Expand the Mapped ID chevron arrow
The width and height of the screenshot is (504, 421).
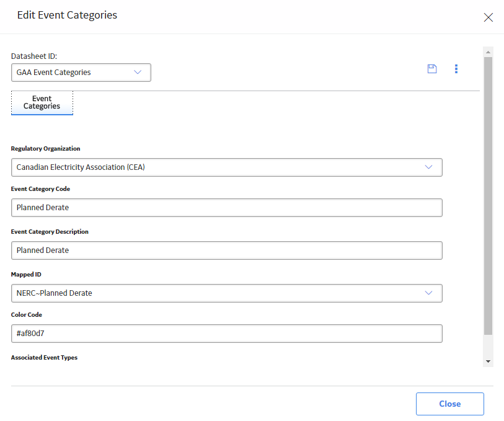[x=428, y=293]
